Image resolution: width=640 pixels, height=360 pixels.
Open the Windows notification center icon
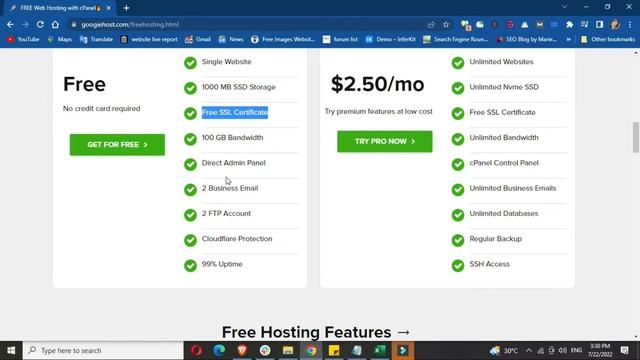(x=624, y=350)
